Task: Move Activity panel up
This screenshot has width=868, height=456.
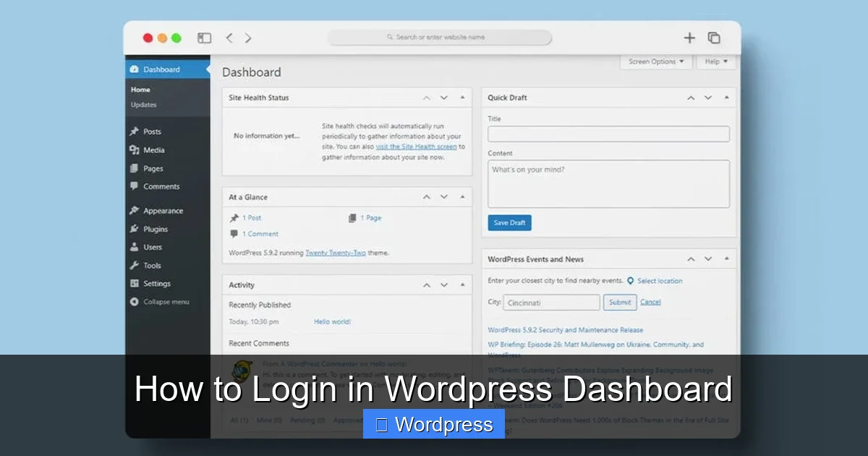Action: click(x=426, y=285)
